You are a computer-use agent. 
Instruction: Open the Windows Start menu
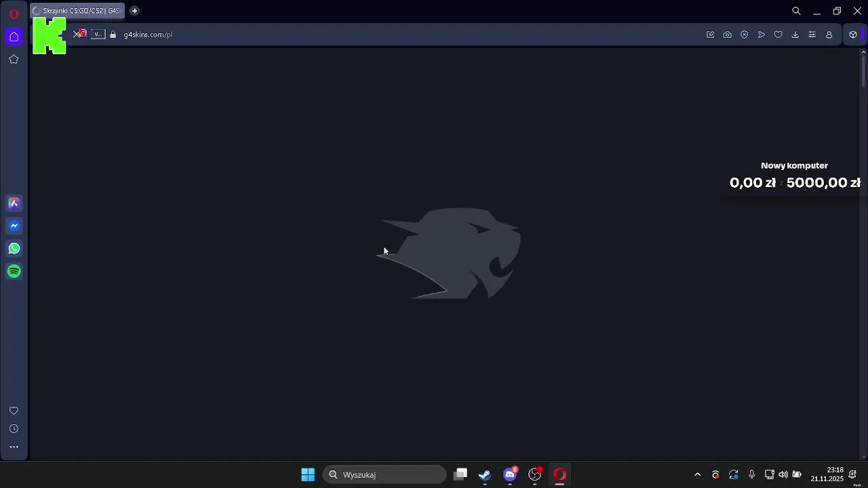coord(308,474)
